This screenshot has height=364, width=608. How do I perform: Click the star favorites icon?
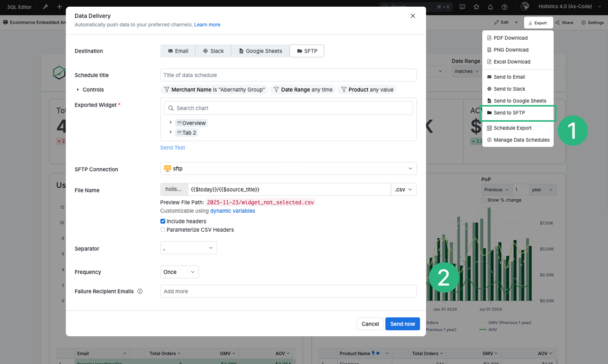476,7
